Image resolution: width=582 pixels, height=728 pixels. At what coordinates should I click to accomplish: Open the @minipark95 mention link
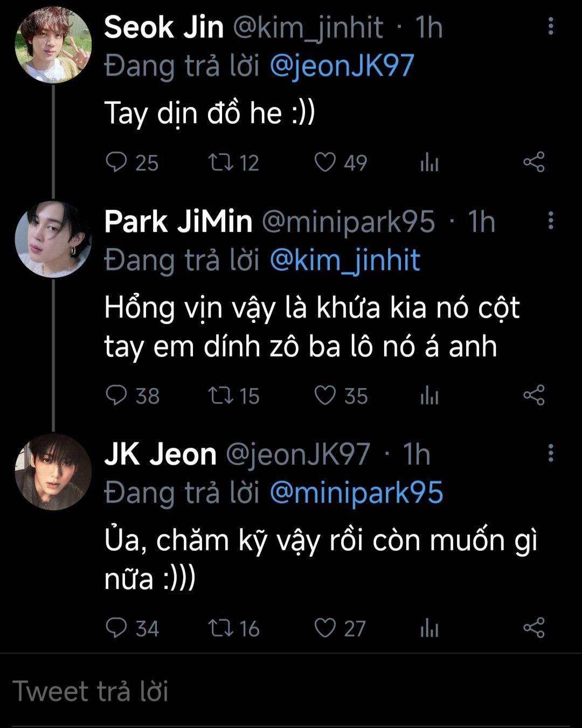pos(356,493)
